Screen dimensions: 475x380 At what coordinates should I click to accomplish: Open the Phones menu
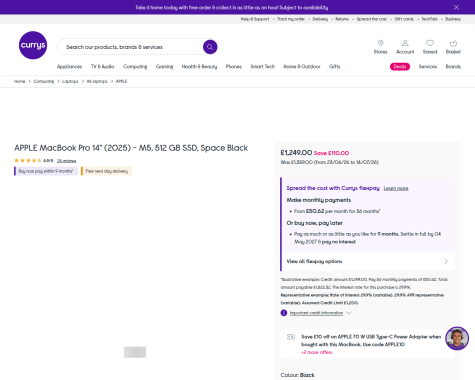tap(234, 67)
